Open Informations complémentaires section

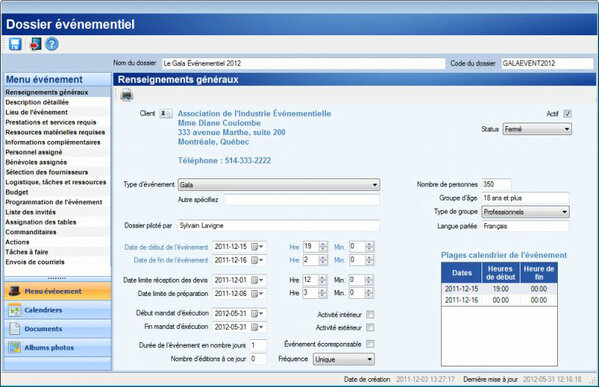[x=57, y=142]
